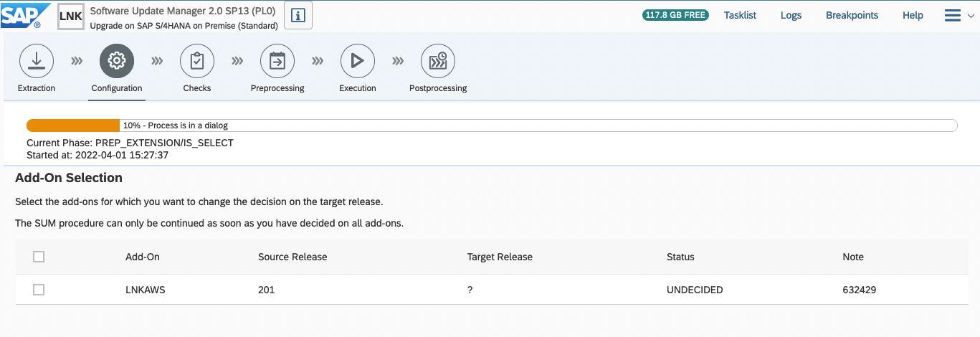The width and height of the screenshot is (980, 337).
Task: Click the Execution step label
Action: click(x=358, y=88)
